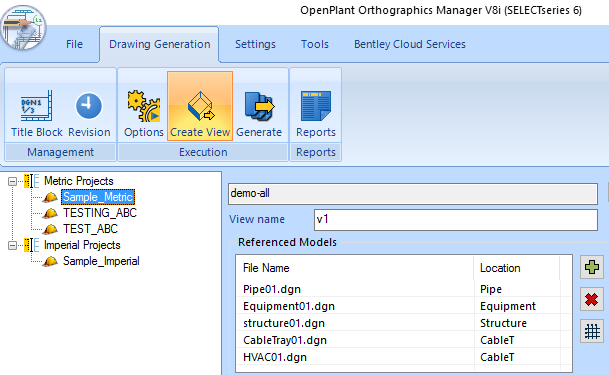Open the File menu
The height and width of the screenshot is (375, 609).
pos(74,44)
